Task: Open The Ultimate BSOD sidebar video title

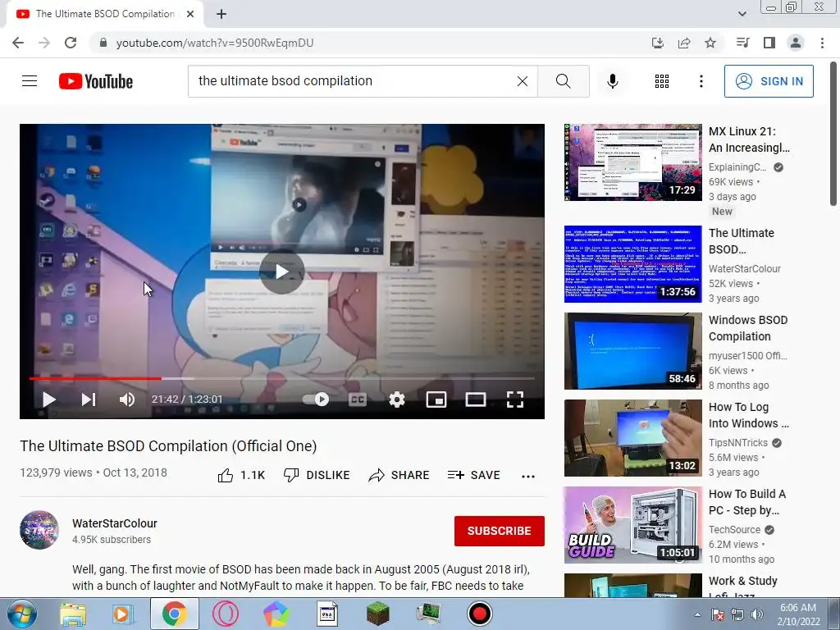Action: click(742, 241)
